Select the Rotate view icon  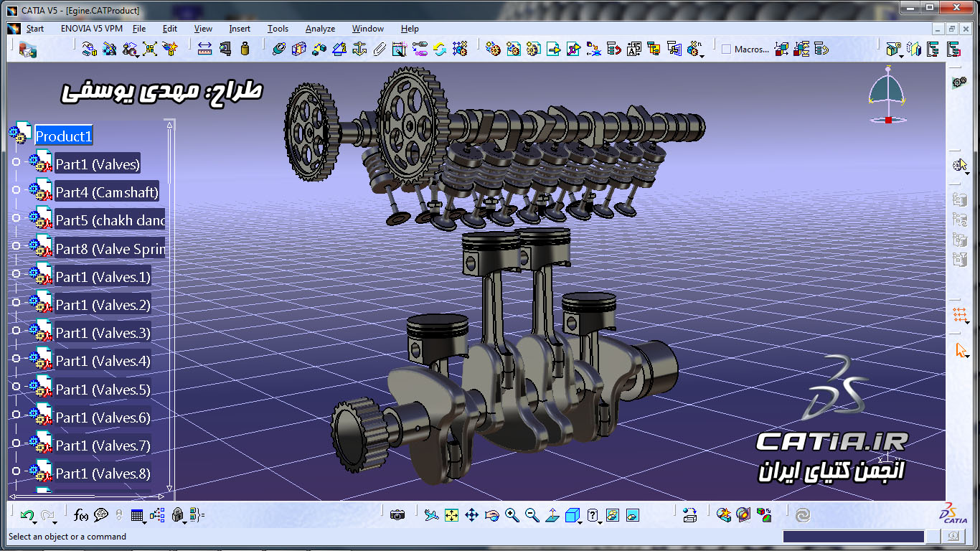pos(491,514)
